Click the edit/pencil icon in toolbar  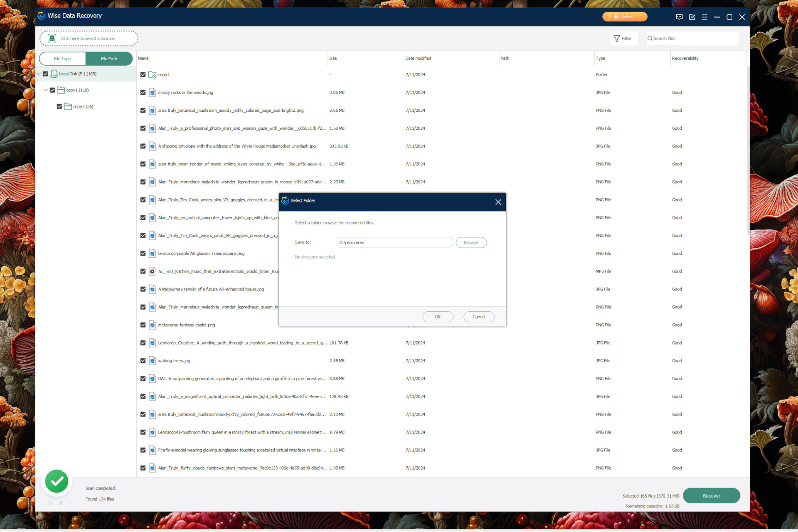point(692,17)
